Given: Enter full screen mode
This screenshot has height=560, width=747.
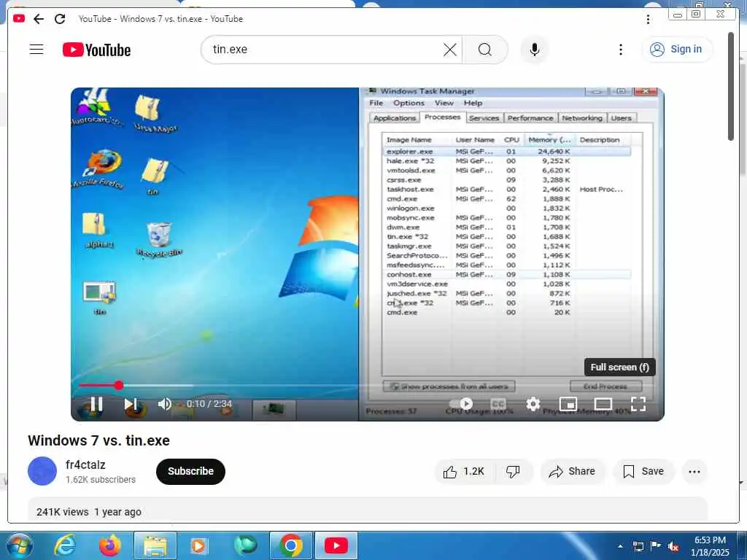Looking at the screenshot, I should click(x=638, y=404).
